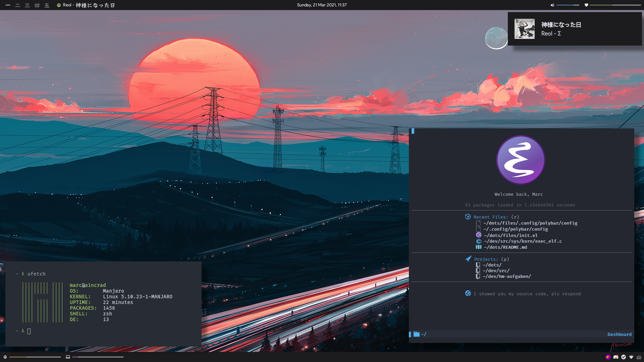
Task: Click the Wi-Fi network tray icon
Action: (631, 357)
